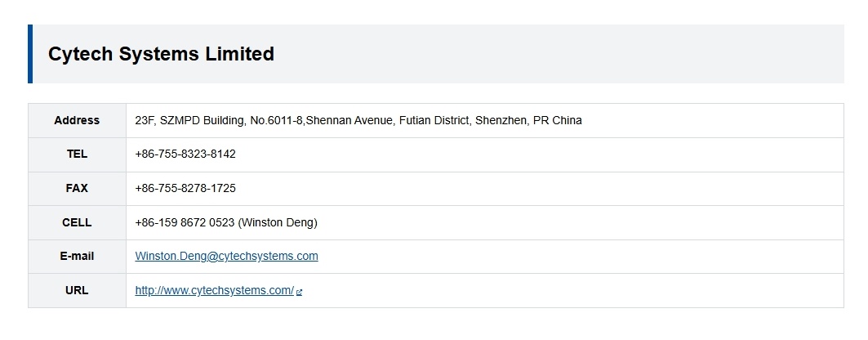
Task: Click "Shenzhen" in the address text
Action: [x=500, y=120]
